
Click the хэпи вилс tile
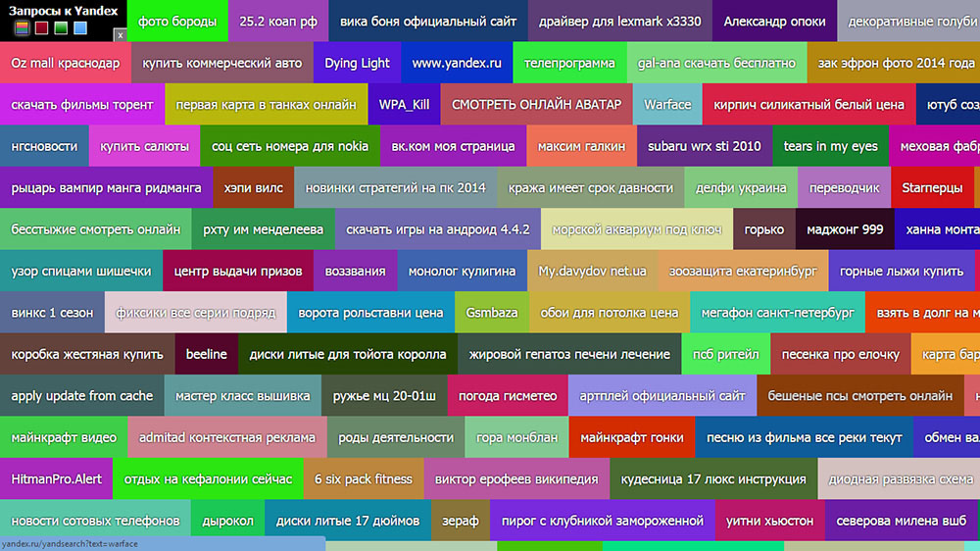[253, 187]
